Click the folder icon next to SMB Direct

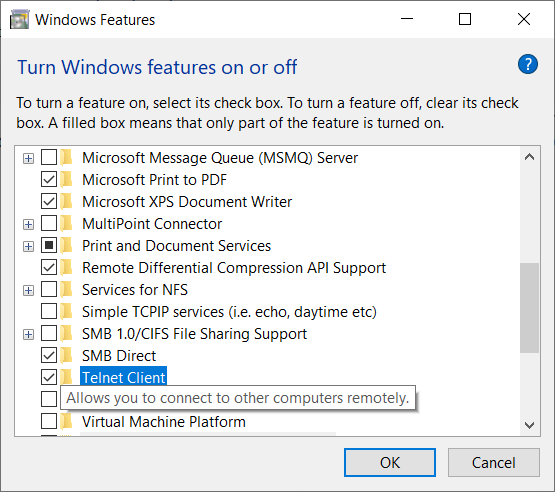tap(66, 355)
